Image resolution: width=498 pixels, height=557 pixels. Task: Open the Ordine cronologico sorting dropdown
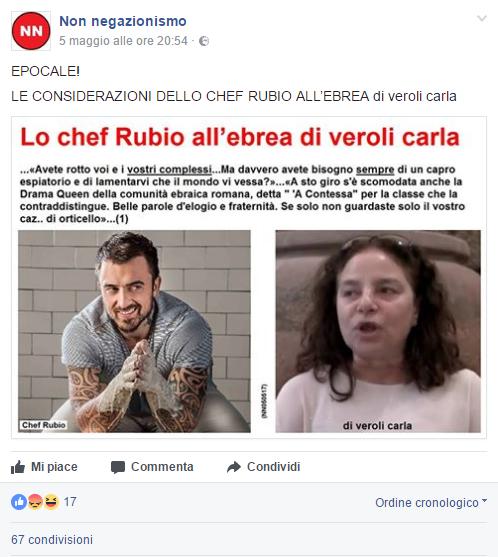point(431,503)
